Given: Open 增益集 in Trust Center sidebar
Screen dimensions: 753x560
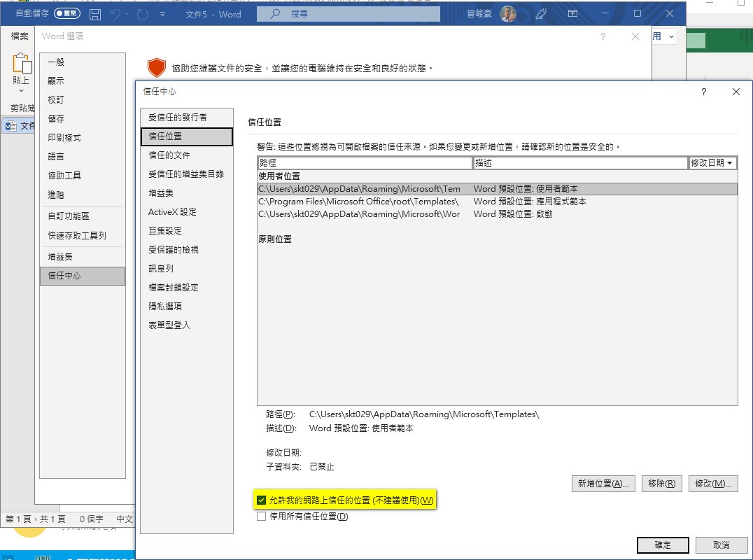Looking at the screenshot, I should click(x=187, y=193).
